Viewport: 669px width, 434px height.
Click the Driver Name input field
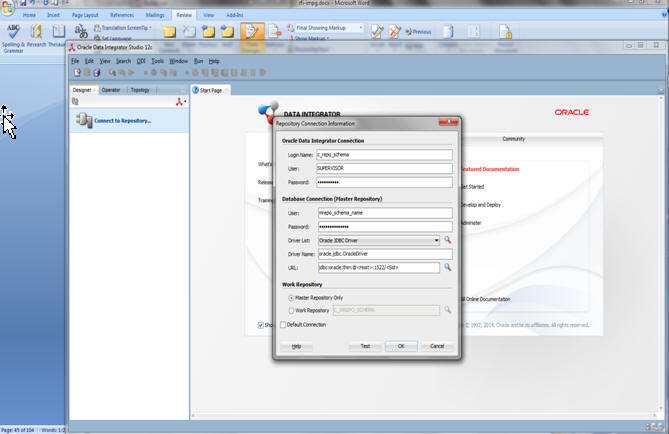point(385,254)
